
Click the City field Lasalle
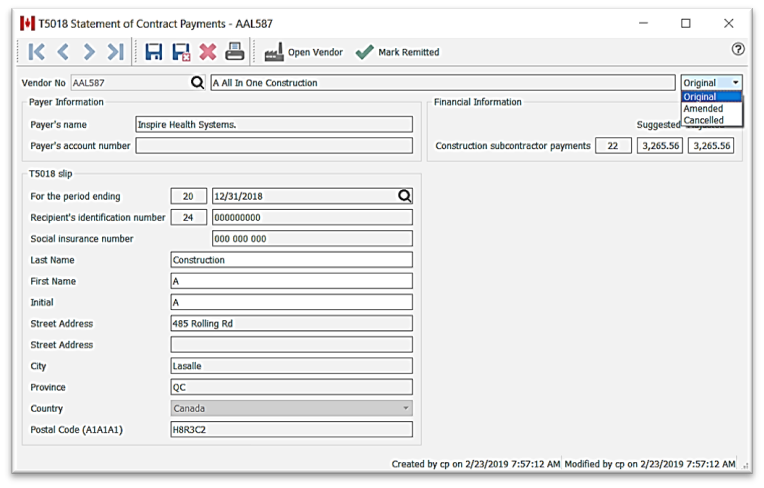pos(291,366)
